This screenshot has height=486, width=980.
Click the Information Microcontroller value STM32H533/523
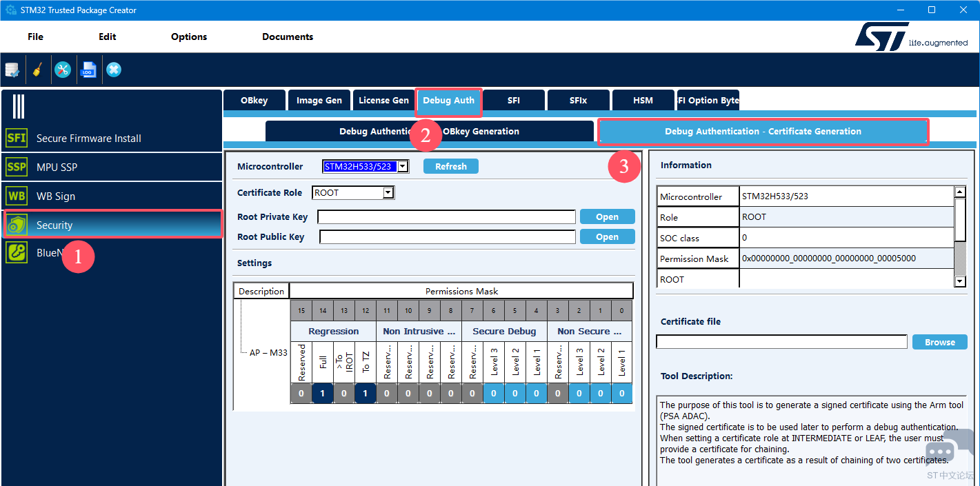(x=847, y=196)
